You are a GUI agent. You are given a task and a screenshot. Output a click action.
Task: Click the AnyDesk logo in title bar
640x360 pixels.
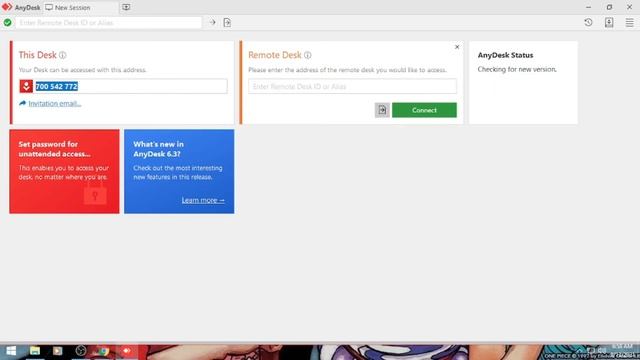7,7
